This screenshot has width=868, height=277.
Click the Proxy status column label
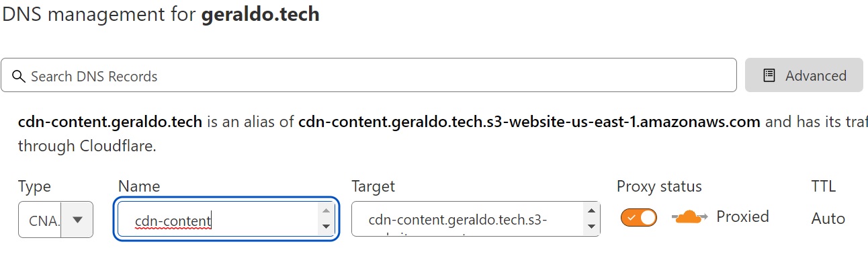[658, 186]
